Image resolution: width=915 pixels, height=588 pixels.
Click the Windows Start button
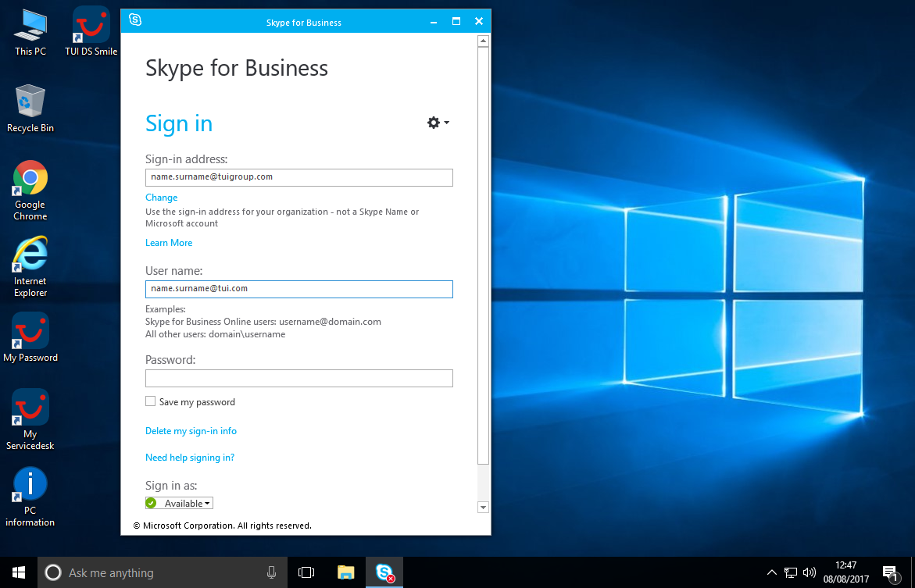[x=19, y=572]
